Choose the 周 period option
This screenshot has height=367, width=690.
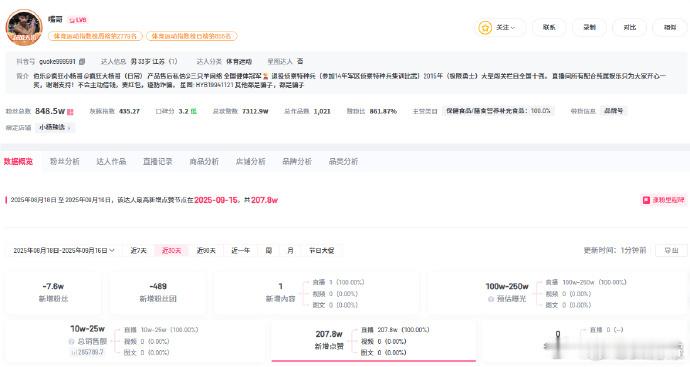tap(268, 250)
